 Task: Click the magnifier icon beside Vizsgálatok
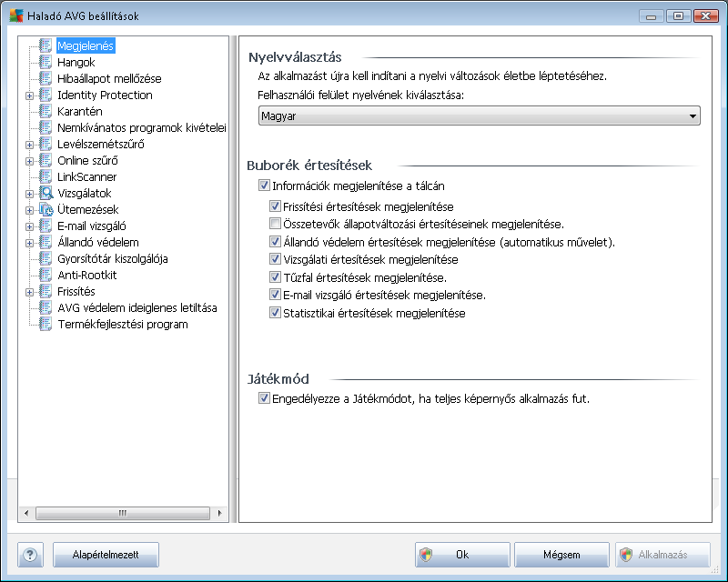click(x=46, y=193)
